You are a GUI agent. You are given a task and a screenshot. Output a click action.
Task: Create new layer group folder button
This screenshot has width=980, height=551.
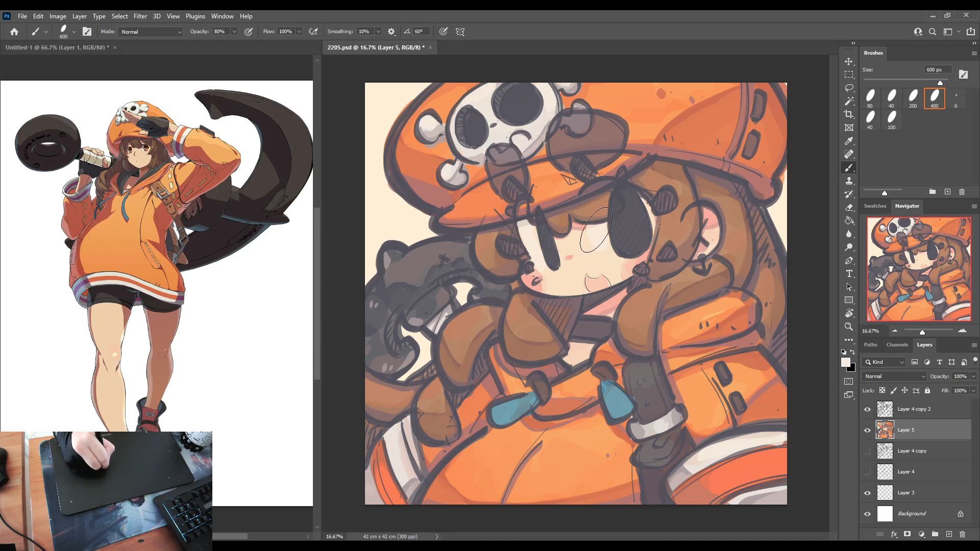[935, 534]
